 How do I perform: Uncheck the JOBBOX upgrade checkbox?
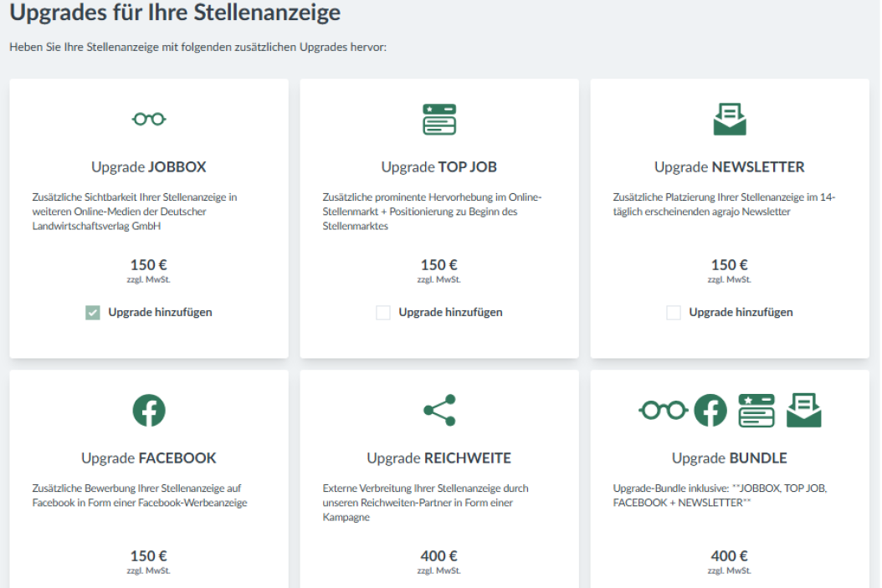pyautogui.click(x=93, y=313)
